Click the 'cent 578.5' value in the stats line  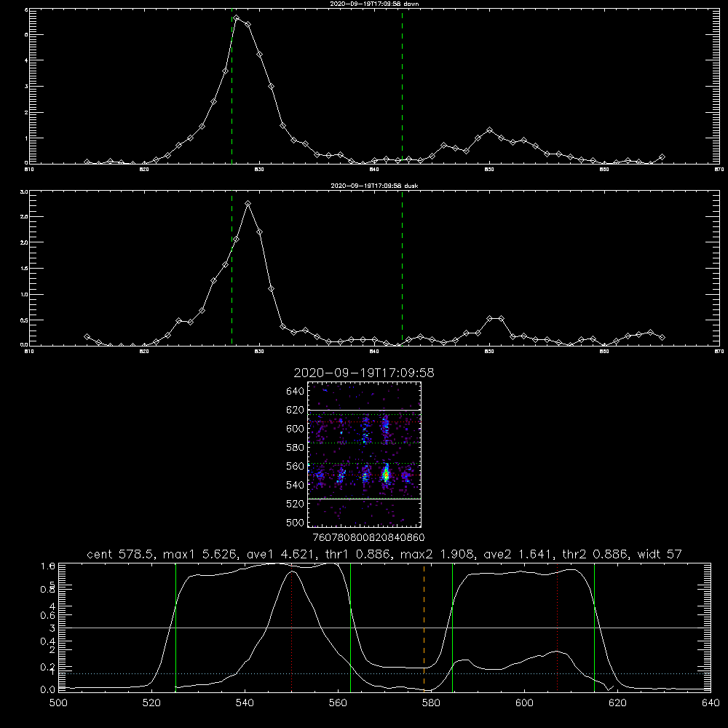pos(122,554)
